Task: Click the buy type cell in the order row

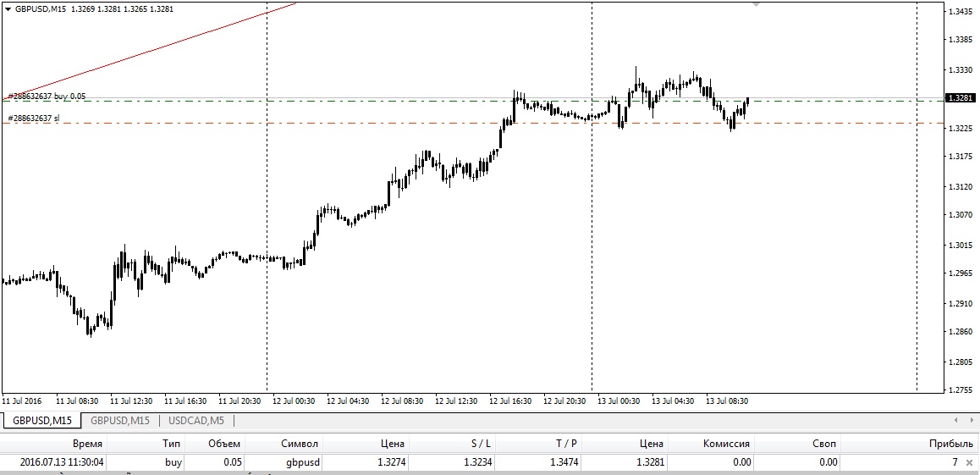Action: (173, 462)
